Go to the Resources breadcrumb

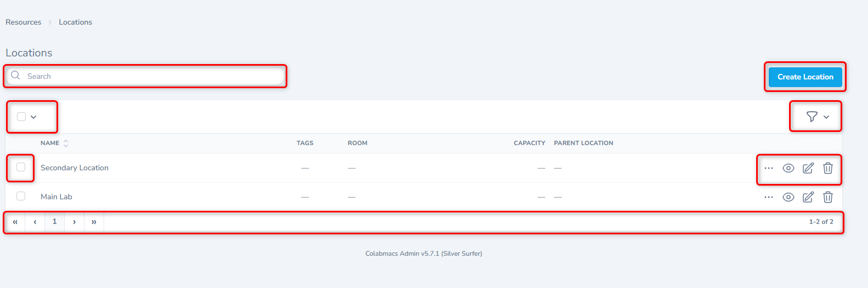click(23, 22)
